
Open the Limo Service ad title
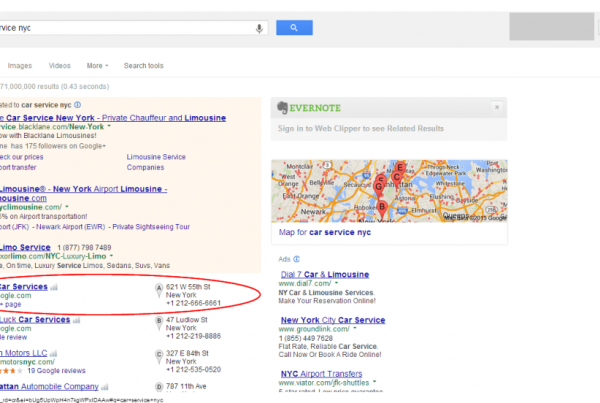point(25,248)
